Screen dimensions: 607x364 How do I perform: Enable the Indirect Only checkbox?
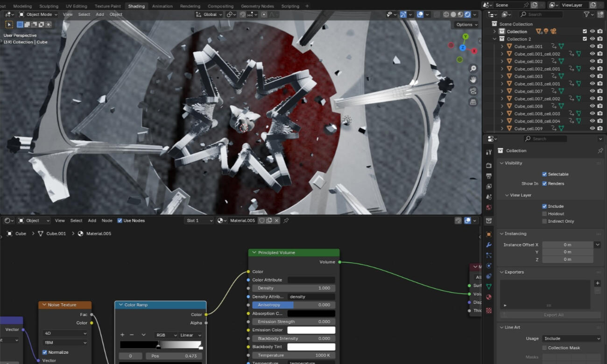(x=544, y=221)
